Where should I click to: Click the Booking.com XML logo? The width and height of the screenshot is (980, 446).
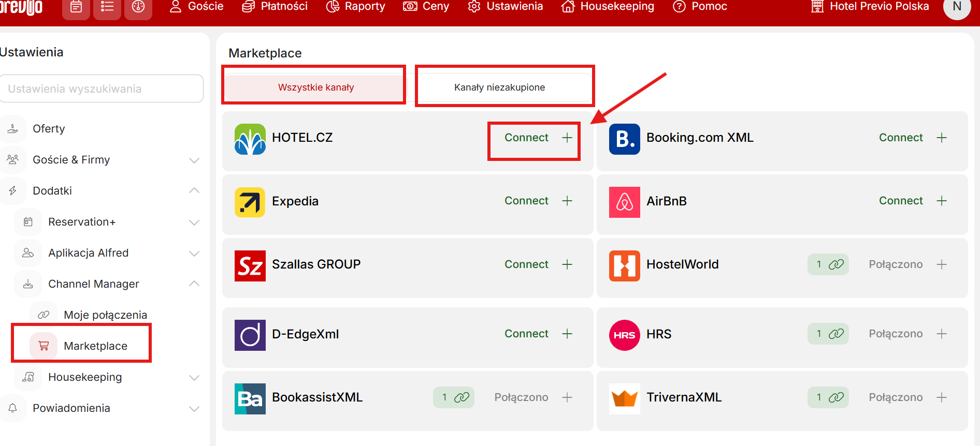point(624,139)
